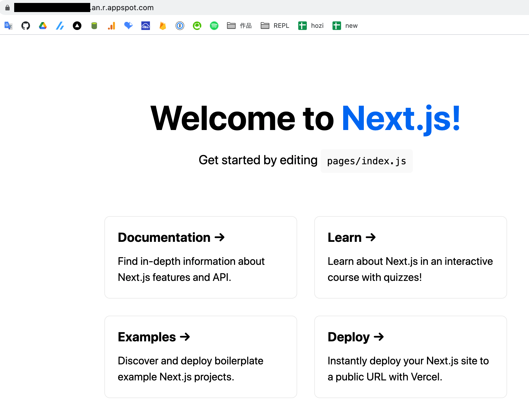Open the black triangle Vercel bookmark
This screenshot has width=529, height=420.
click(x=77, y=26)
